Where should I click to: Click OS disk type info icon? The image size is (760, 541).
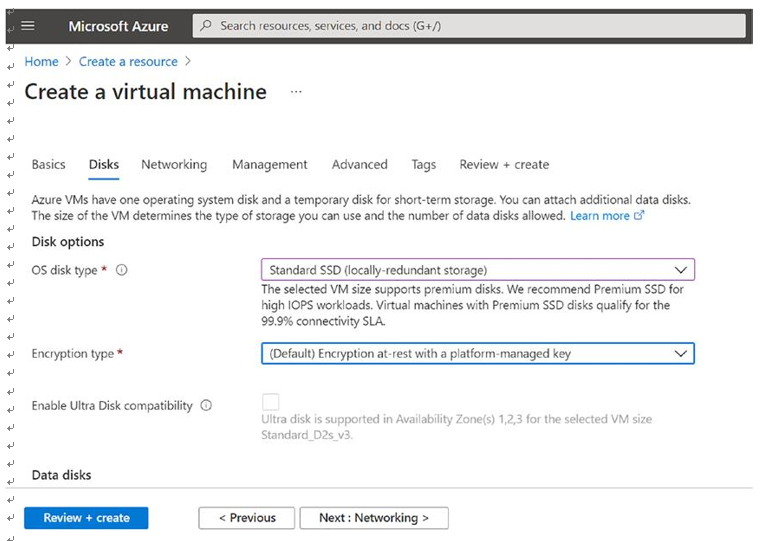point(122,270)
